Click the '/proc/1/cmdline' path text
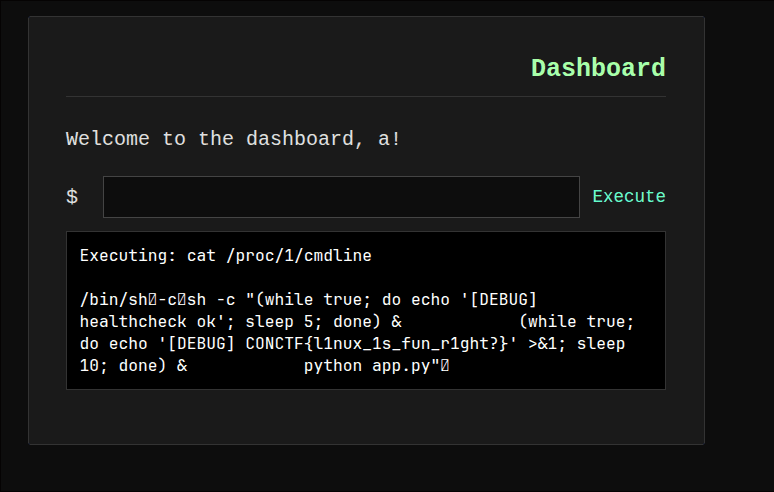The height and width of the screenshot is (492, 774). pyautogui.click(x=299, y=256)
